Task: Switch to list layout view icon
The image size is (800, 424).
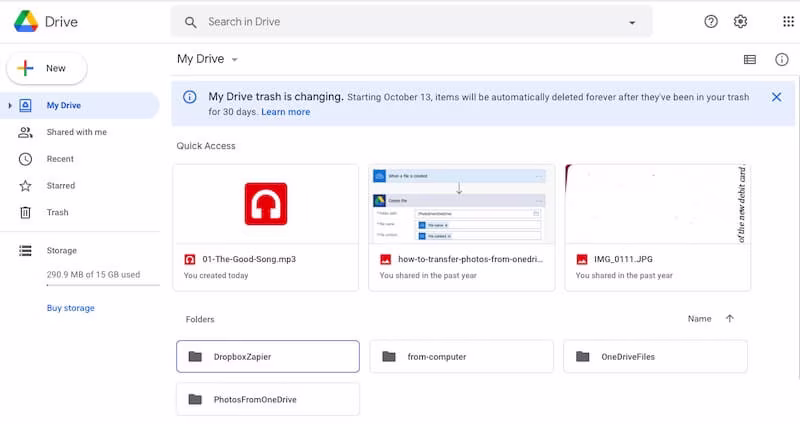Action: 749,60
